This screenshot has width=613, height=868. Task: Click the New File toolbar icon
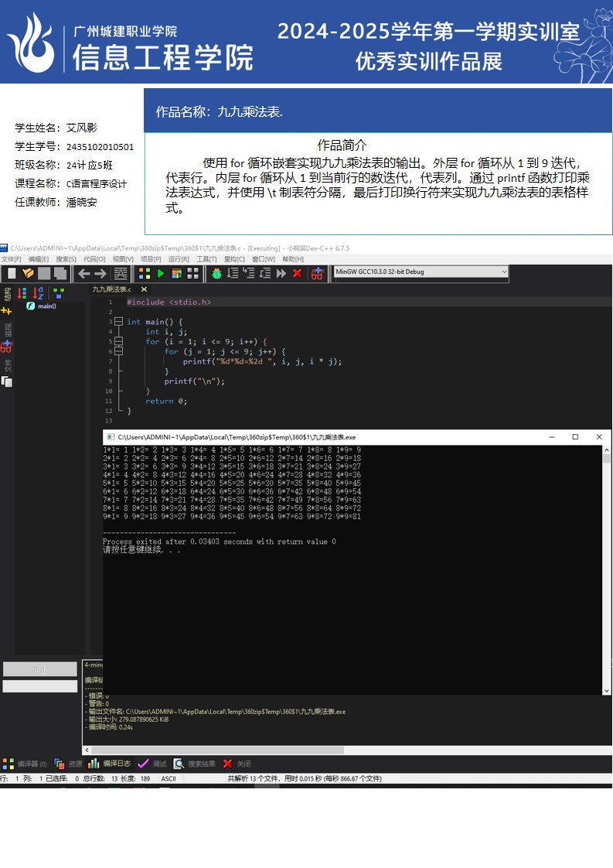[12, 273]
